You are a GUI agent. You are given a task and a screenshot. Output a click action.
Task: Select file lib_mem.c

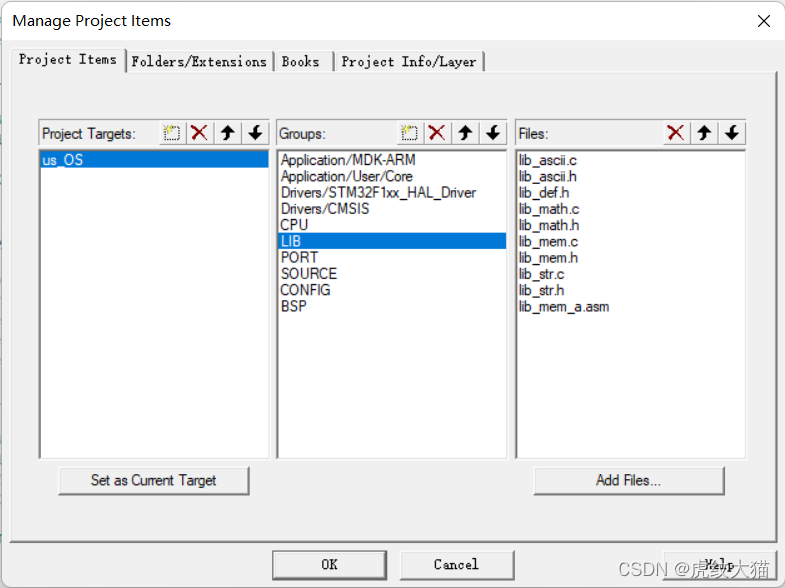630,241
